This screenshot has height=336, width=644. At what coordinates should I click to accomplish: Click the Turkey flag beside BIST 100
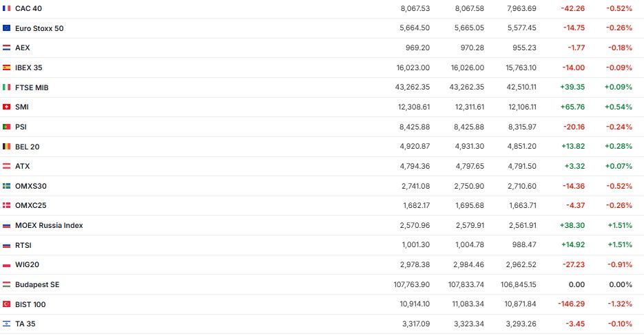7,304
